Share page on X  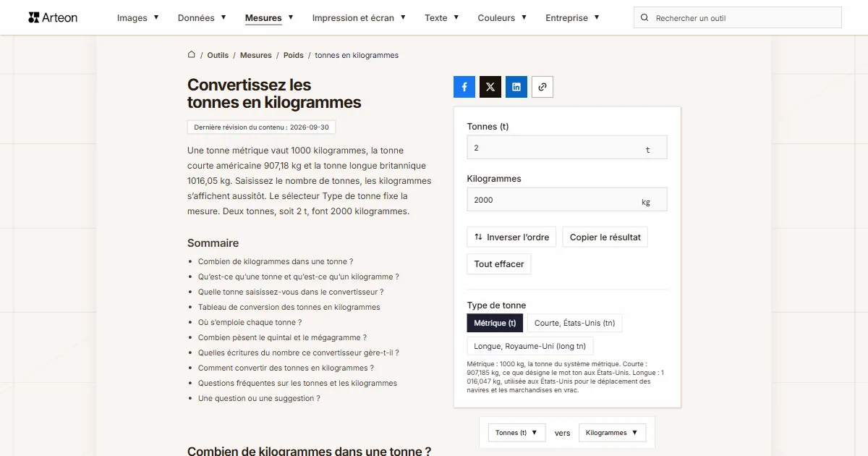pos(490,87)
